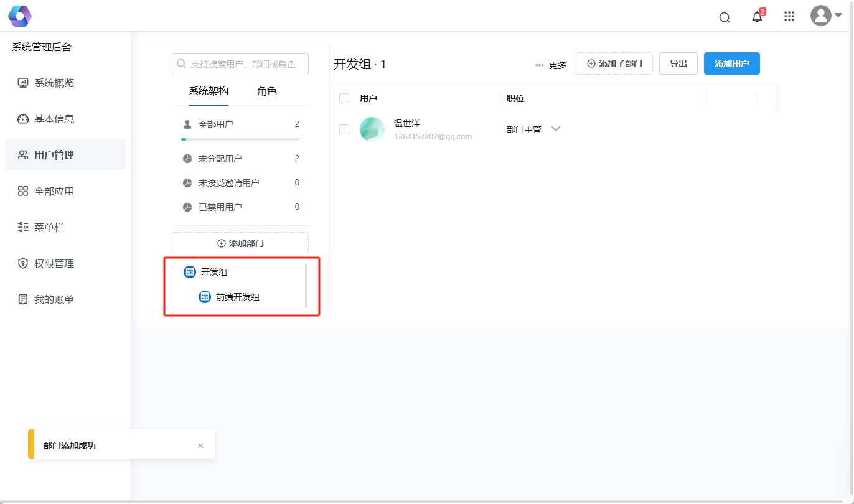Screen dimensions: 854x504
Task: Click the 导出 export button
Action: pyautogui.click(x=678, y=63)
